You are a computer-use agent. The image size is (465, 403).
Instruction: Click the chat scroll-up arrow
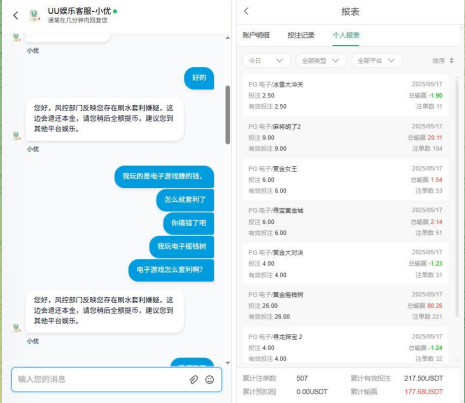point(228,38)
